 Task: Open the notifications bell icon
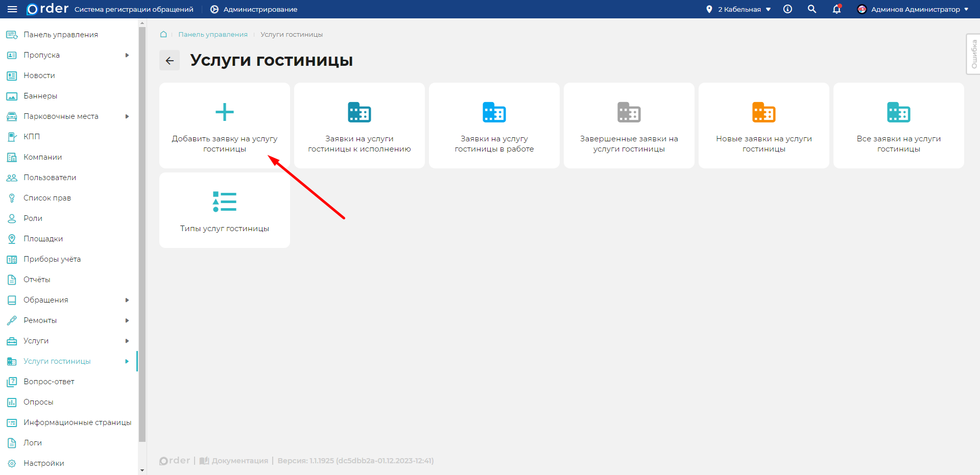pos(836,9)
